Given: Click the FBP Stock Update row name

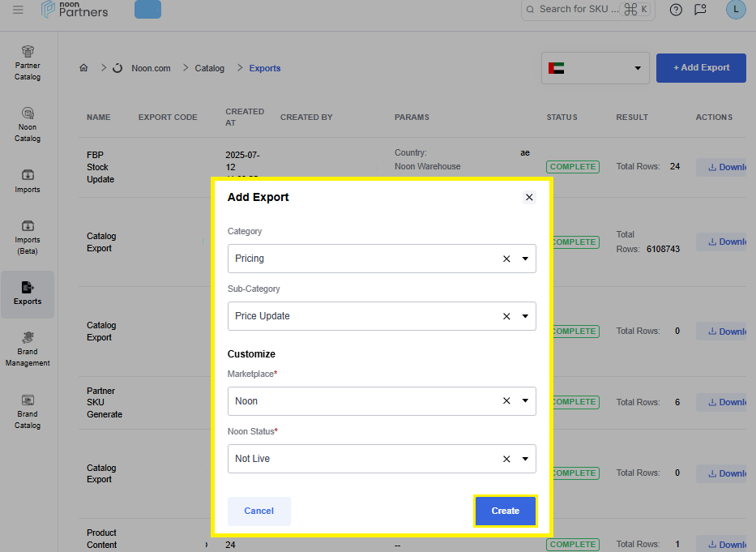Looking at the screenshot, I should click(x=100, y=167).
